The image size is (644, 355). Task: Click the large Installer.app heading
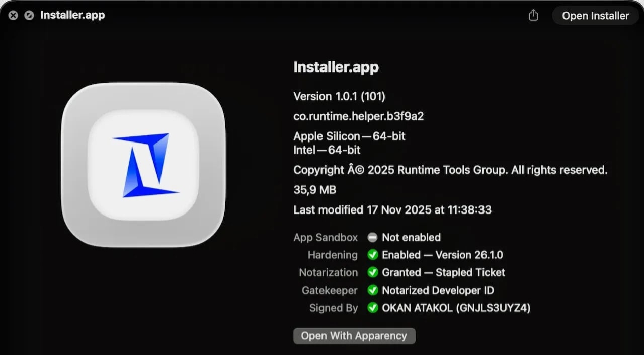[336, 67]
